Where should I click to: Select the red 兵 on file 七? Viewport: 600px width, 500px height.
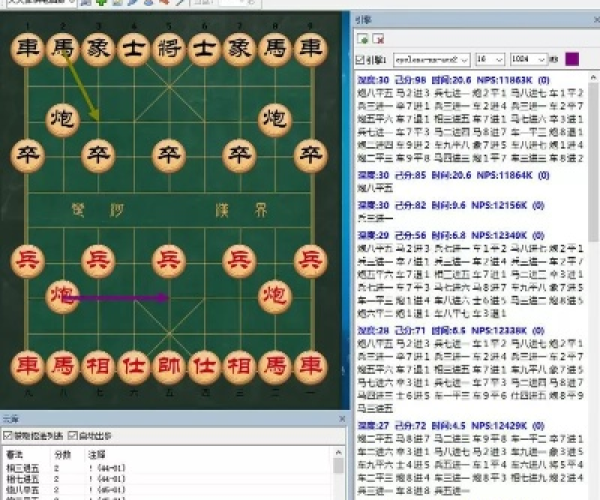(98, 261)
